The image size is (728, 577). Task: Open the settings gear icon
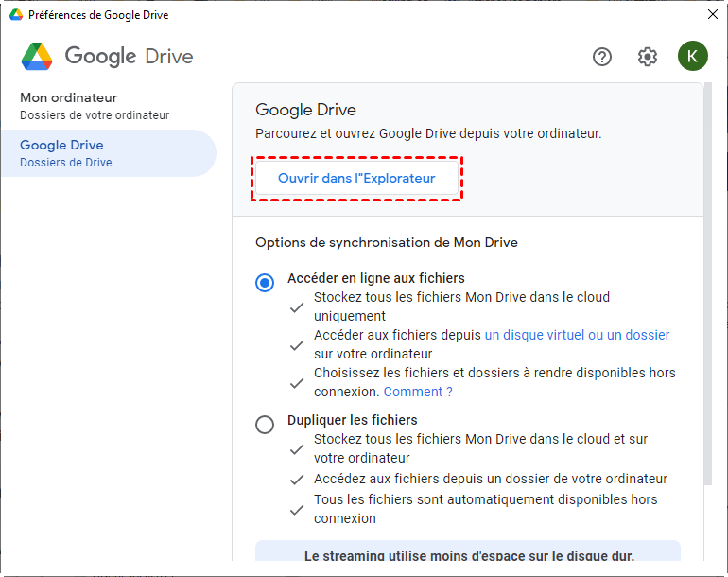[648, 57]
